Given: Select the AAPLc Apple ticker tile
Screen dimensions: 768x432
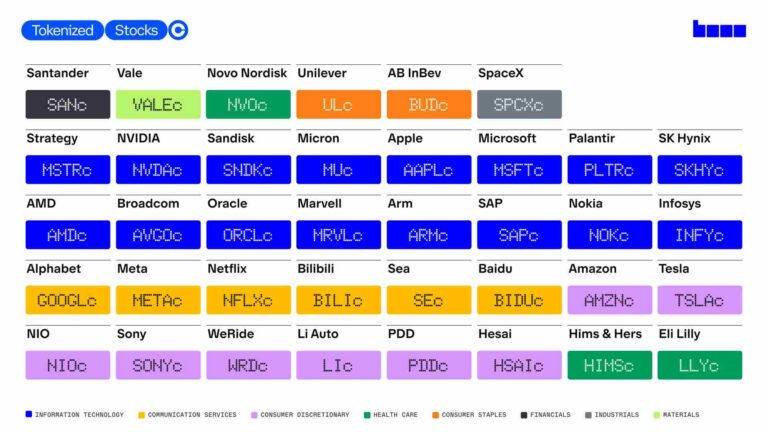Looking at the screenshot, I should (429, 169).
